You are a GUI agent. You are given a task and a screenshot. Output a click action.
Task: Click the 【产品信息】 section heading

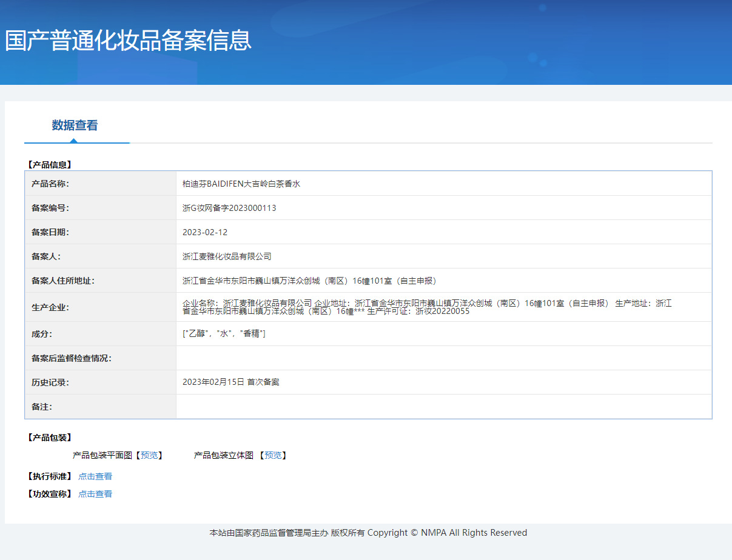(x=49, y=164)
